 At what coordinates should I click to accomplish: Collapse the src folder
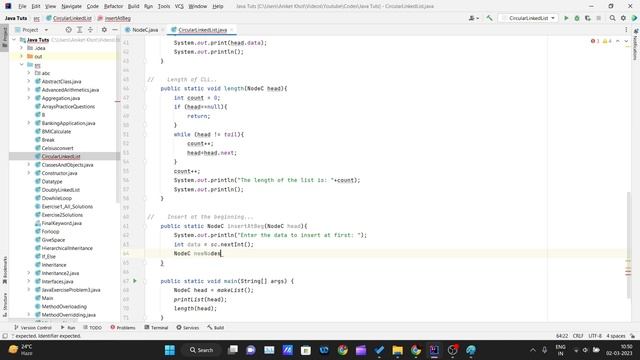tap(22, 65)
